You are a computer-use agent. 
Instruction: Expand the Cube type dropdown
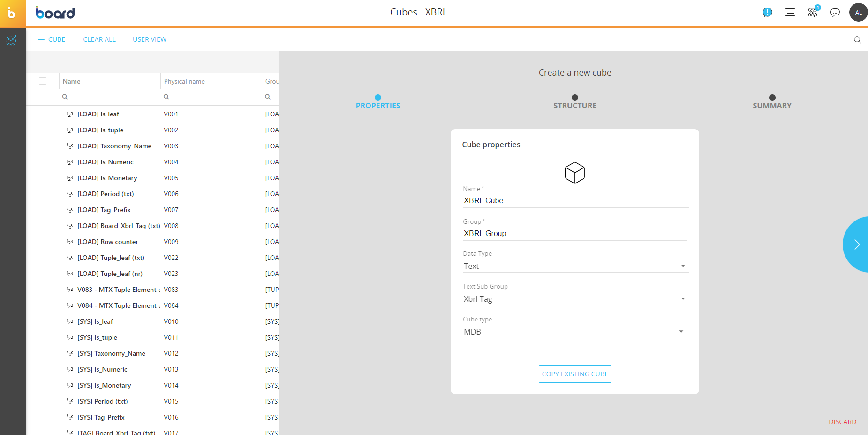tap(681, 332)
